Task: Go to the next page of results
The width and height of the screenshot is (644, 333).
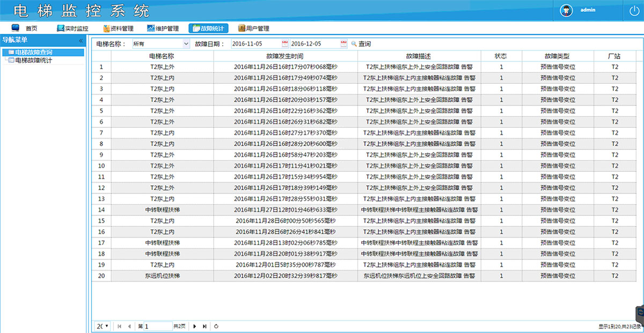Action: click(194, 326)
